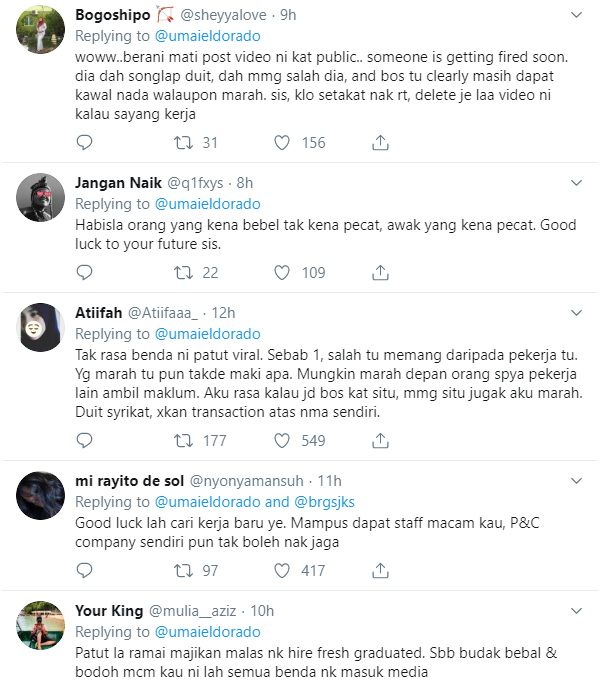Expand the menu chevron on Atiifah's tweet
The image size is (600, 690).
[x=576, y=312]
